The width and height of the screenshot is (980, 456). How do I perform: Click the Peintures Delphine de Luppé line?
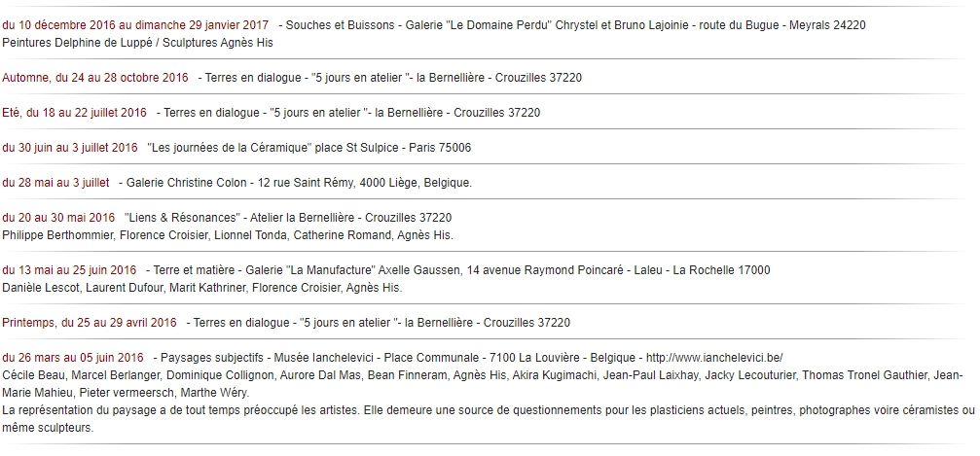137,43
